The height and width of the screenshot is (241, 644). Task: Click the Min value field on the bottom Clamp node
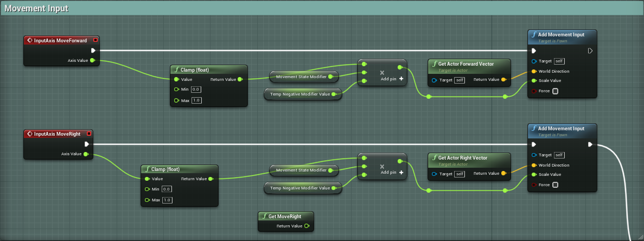(167, 189)
